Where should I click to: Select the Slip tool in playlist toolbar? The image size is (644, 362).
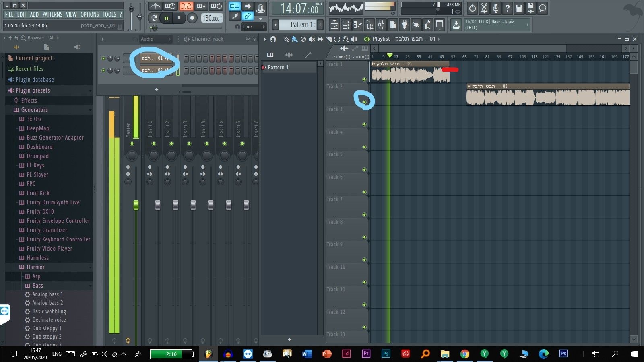tap(320, 39)
